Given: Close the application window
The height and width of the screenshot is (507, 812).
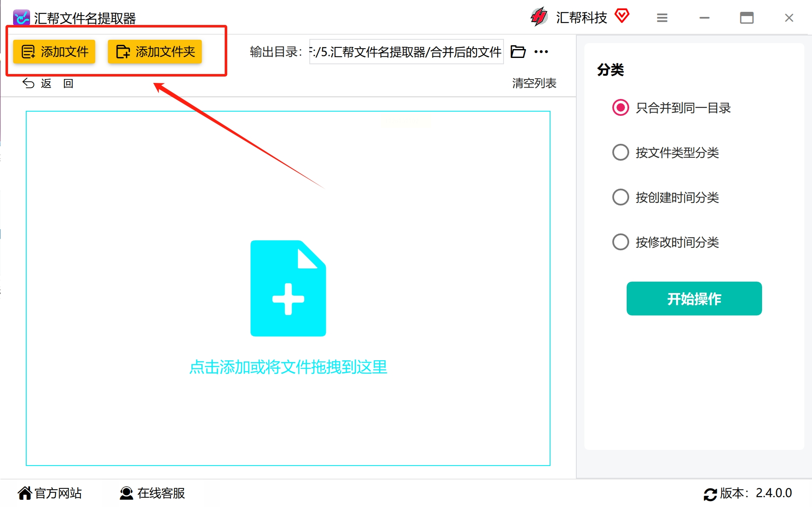Looking at the screenshot, I should pyautogui.click(x=789, y=18).
